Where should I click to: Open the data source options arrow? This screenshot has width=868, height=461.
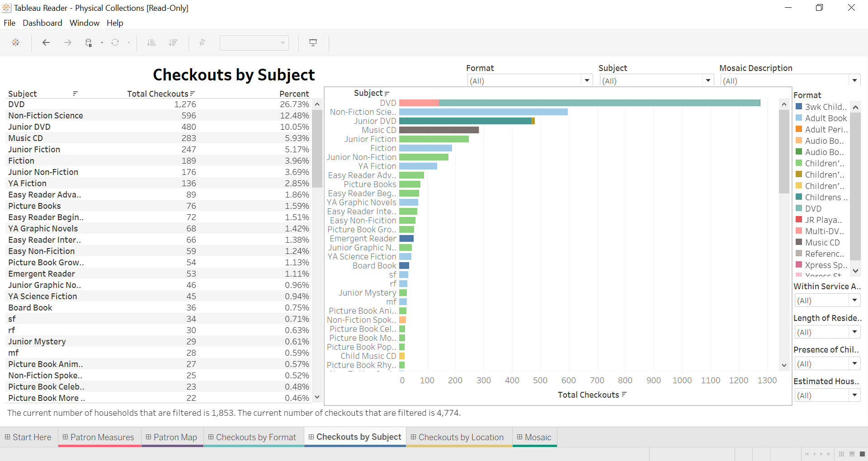click(102, 42)
